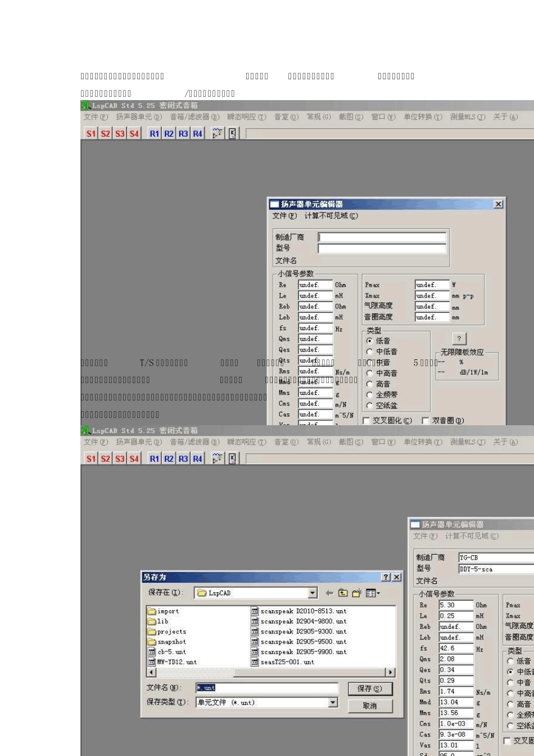
Task: Click the 保存 button
Action: (369, 688)
